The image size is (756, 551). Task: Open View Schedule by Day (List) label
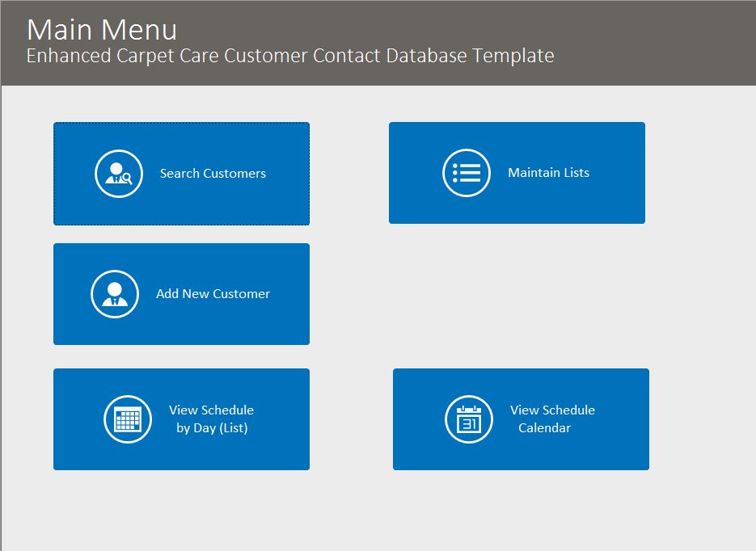[212, 419]
